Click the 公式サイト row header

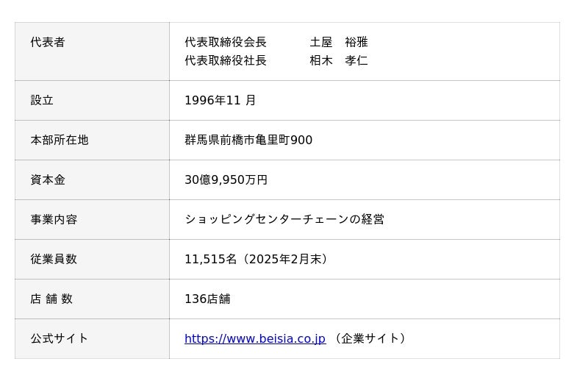(x=60, y=339)
